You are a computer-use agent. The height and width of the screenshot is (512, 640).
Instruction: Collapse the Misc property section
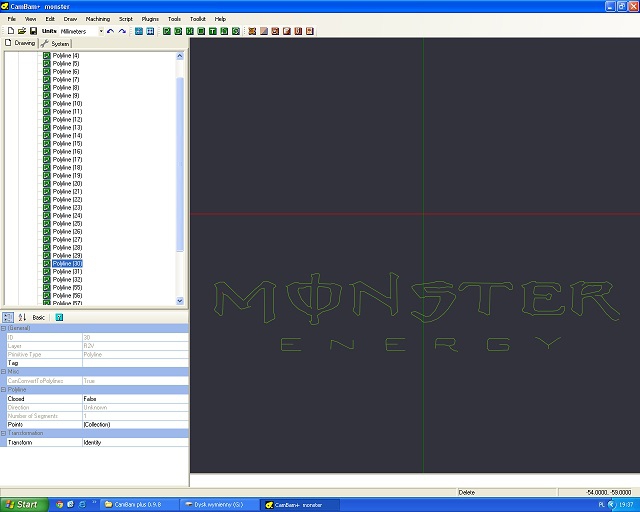point(3,372)
